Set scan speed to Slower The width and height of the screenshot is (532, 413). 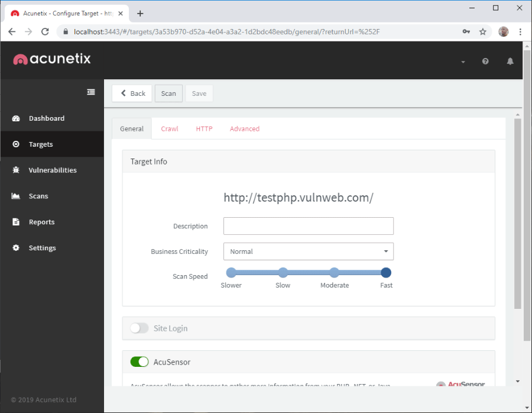point(231,272)
